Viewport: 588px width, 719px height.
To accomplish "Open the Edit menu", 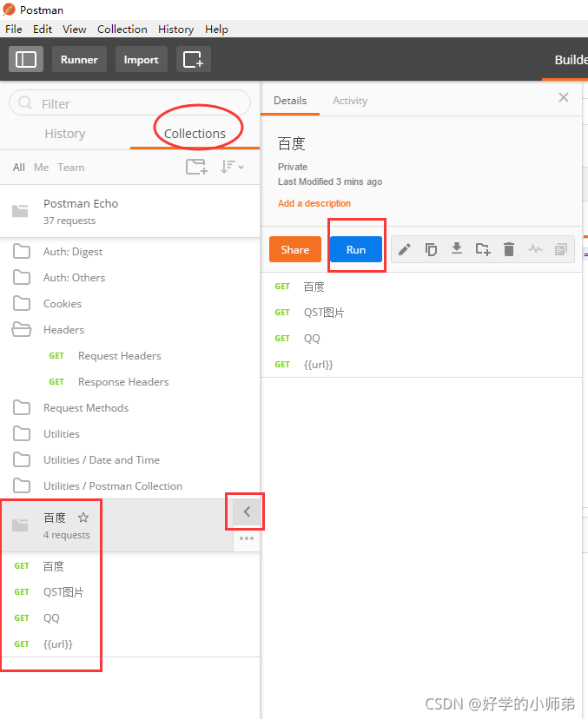I will tap(43, 29).
